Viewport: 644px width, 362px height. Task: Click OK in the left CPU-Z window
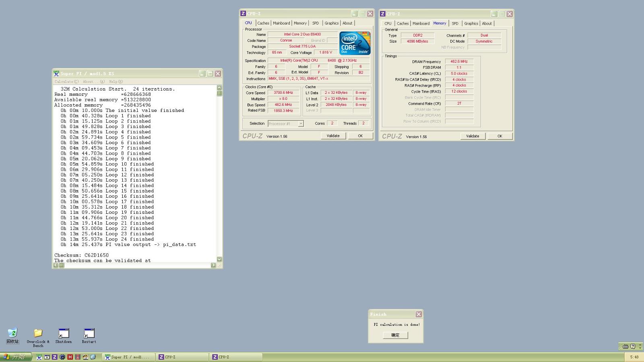coord(360,136)
